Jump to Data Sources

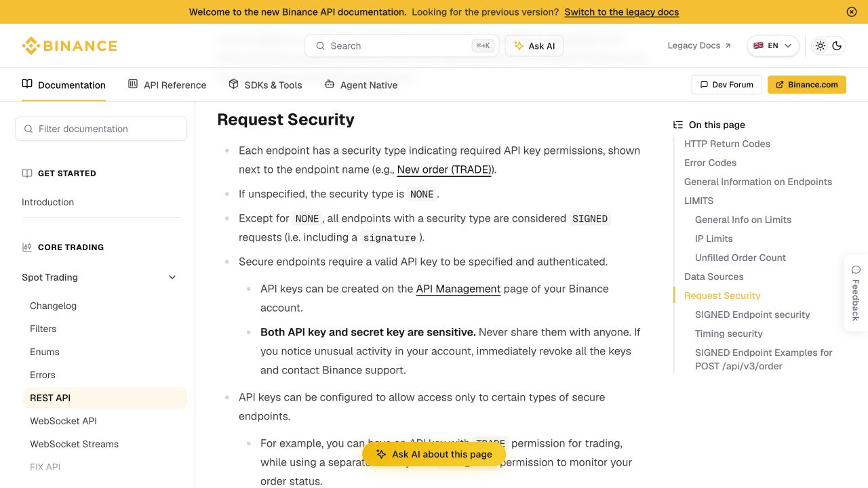coord(713,277)
